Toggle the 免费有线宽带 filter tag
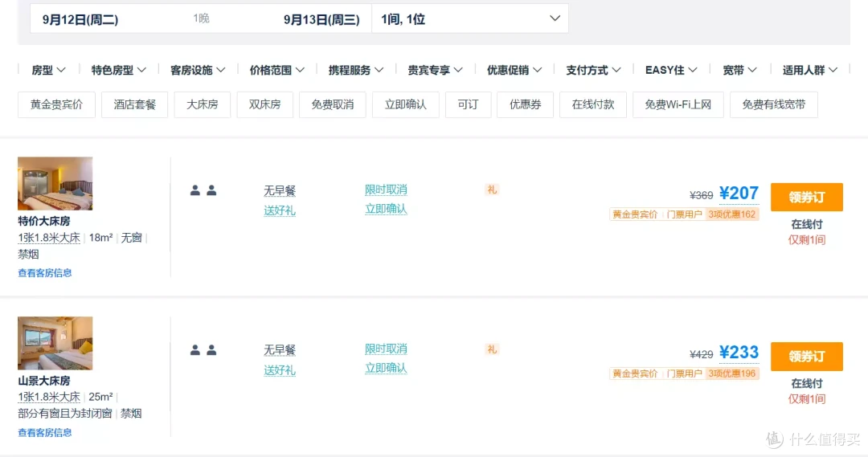The width and height of the screenshot is (868, 457). pyautogui.click(x=774, y=104)
